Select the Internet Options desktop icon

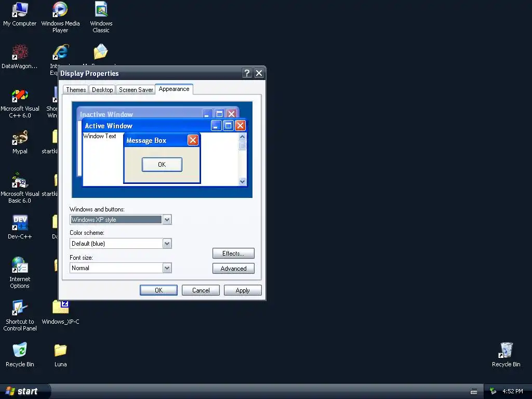tap(20, 272)
